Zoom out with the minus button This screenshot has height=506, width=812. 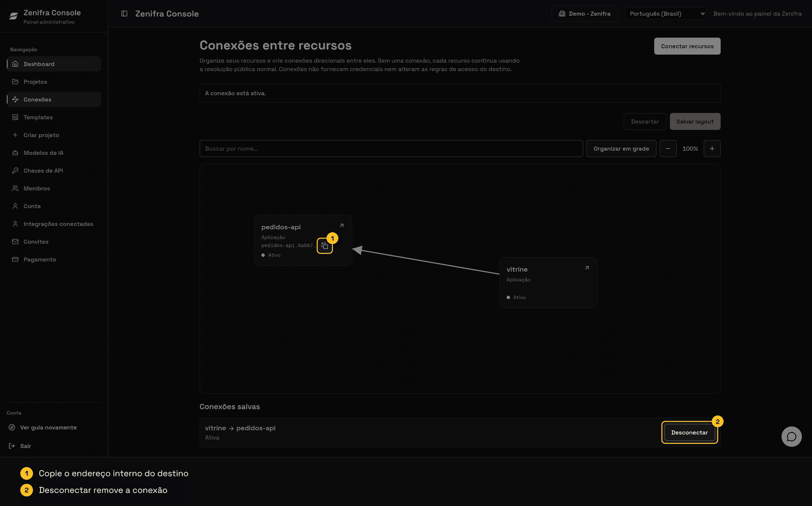tap(668, 148)
